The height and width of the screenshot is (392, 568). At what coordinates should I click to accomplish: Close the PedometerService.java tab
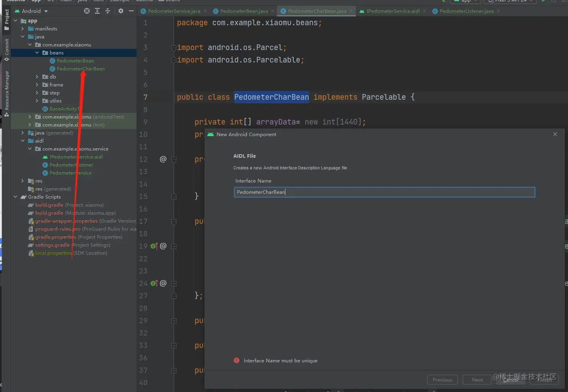point(205,11)
